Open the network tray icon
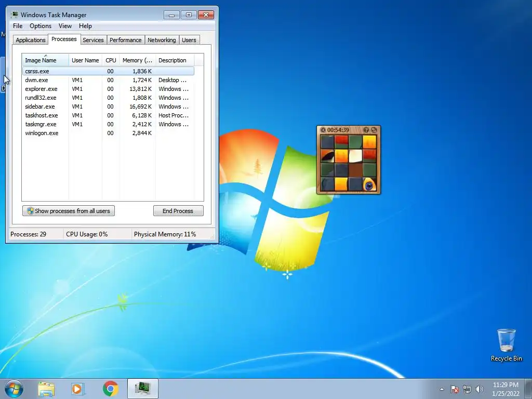Viewport: 532px width, 399px height. 467,389
